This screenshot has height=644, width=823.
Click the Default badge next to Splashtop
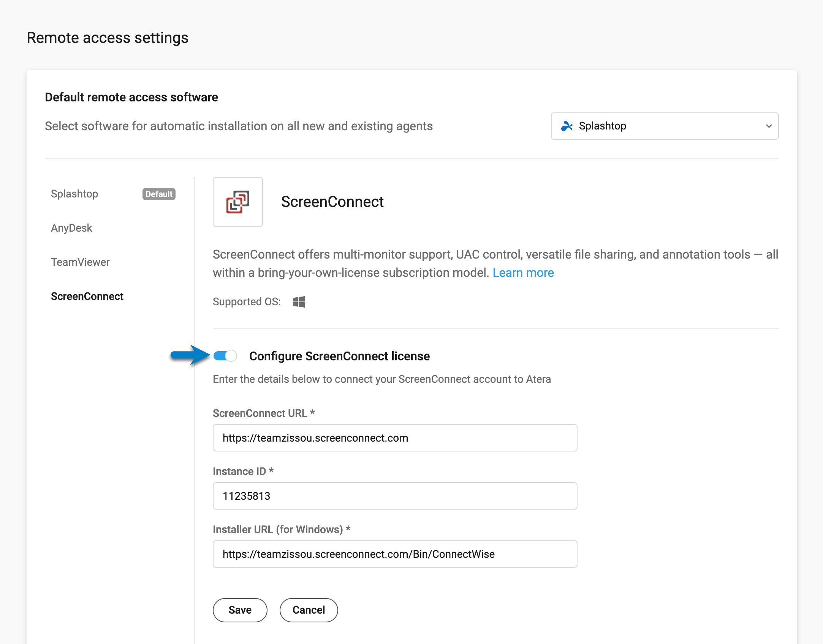[x=159, y=194]
